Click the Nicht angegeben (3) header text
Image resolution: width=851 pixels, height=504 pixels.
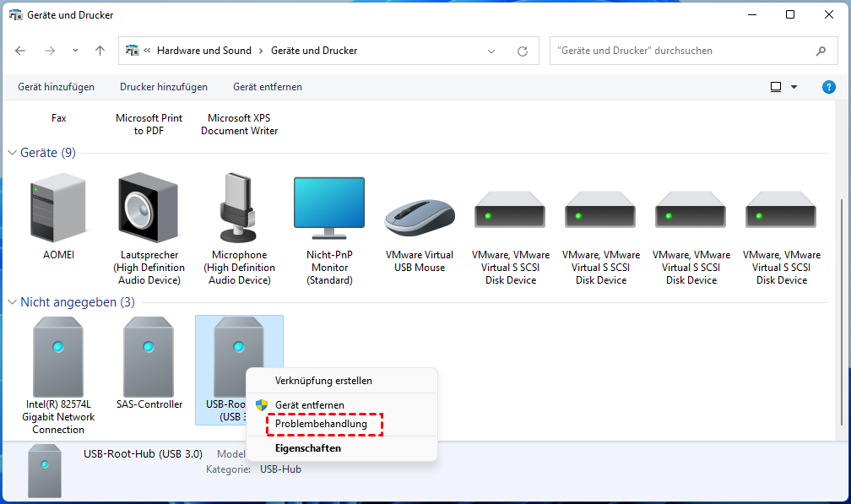(x=78, y=302)
